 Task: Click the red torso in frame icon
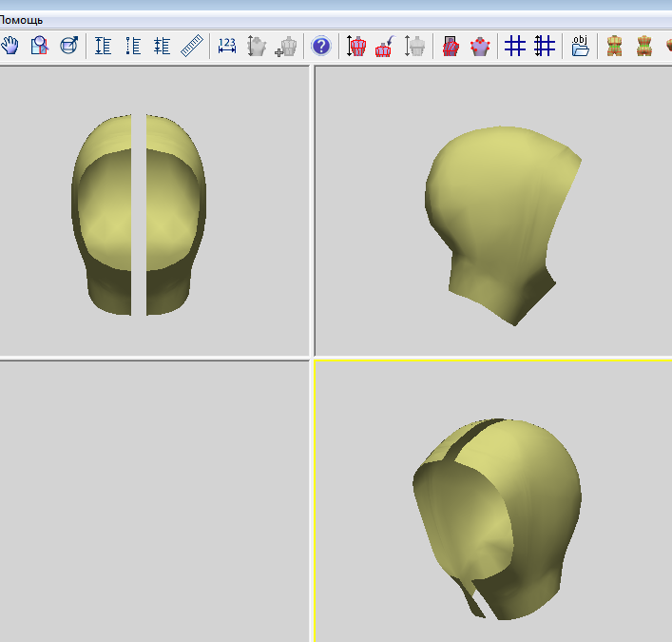[451, 45]
